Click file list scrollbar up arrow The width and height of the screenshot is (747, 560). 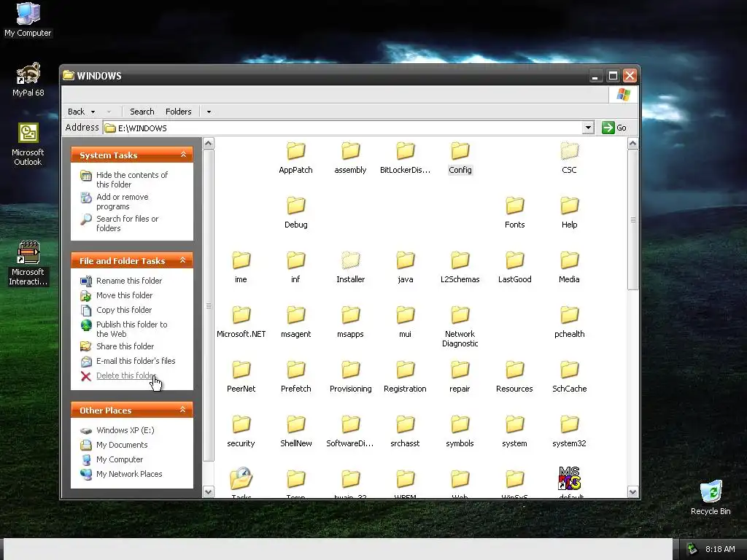click(632, 144)
